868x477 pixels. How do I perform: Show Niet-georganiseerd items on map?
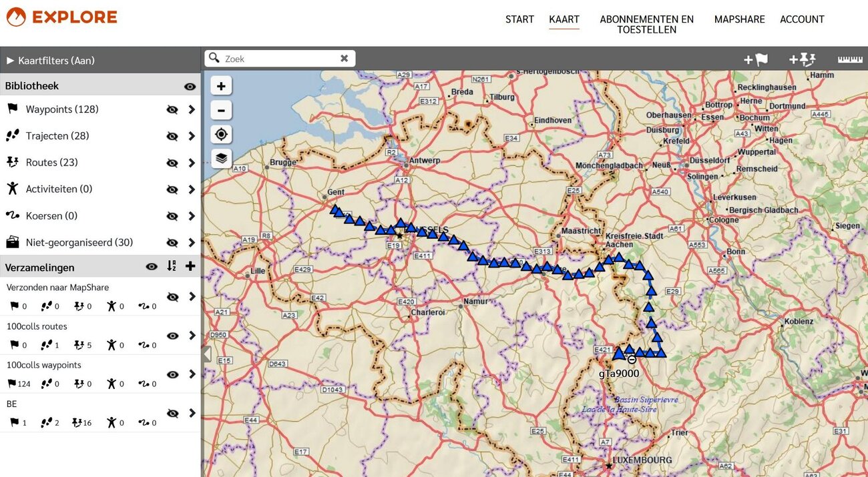point(172,243)
